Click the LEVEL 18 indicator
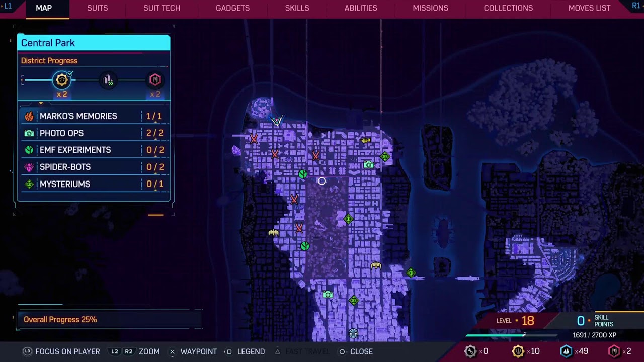This screenshot has width=644, height=362. pyautogui.click(x=516, y=320)
